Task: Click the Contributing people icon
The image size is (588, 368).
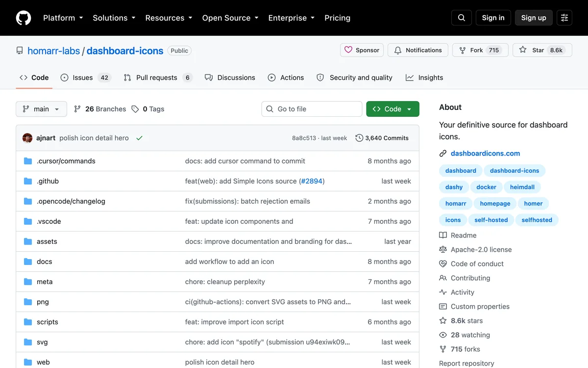Action: (x=443, y=278)
